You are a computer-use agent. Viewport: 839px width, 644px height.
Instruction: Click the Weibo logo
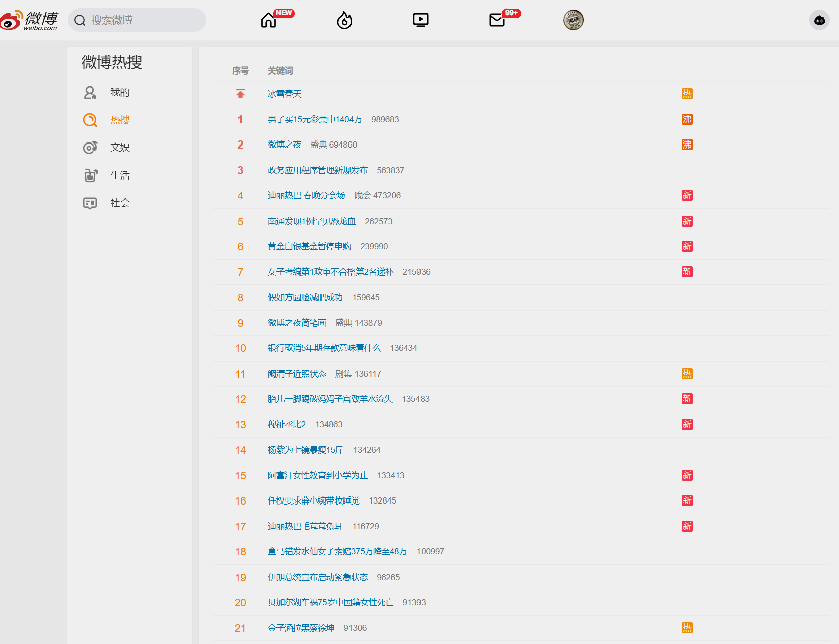30,20
